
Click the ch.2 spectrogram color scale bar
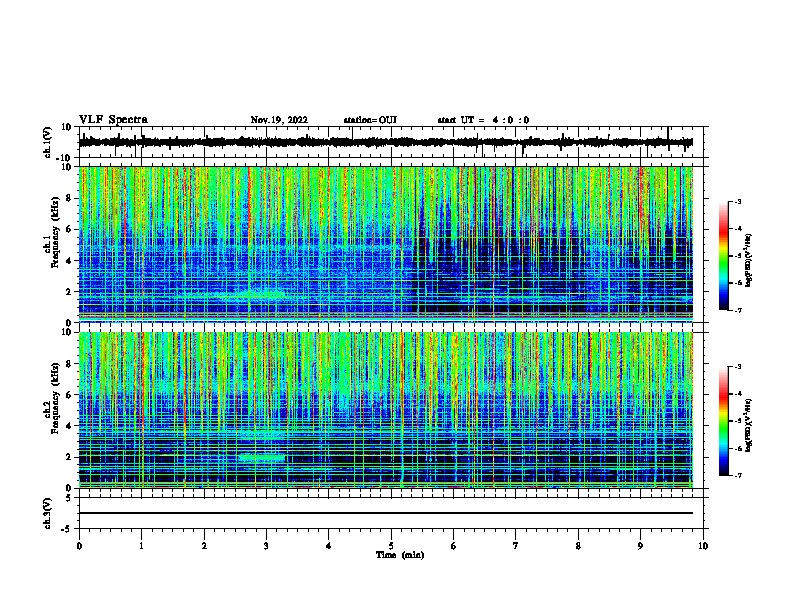pos(723,421)
